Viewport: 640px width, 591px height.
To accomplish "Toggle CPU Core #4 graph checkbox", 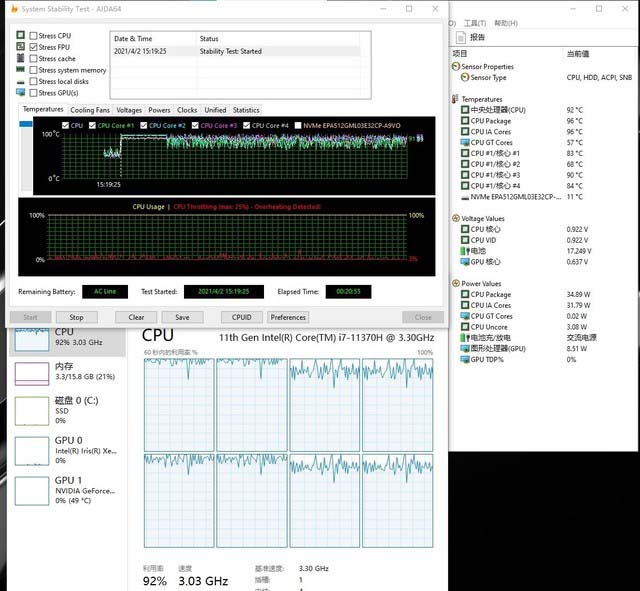I will (x=247, y=125).
